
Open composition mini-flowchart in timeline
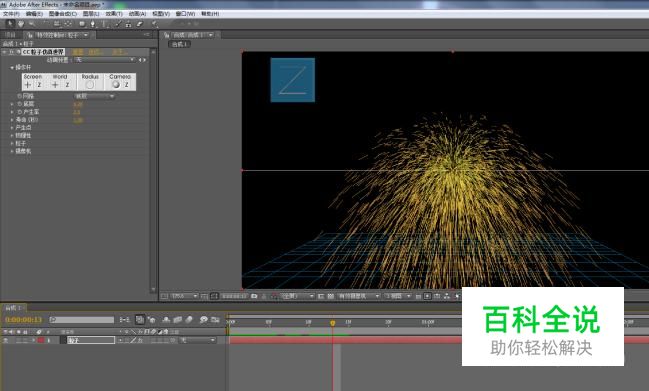pyautogui.click(x=124, y=320)
